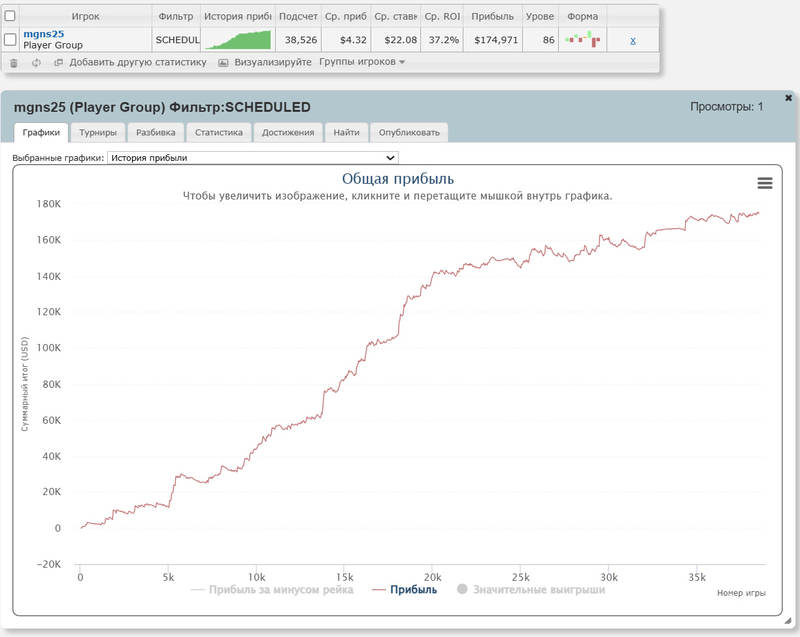Click the profit history mini graph

(238, 39)
